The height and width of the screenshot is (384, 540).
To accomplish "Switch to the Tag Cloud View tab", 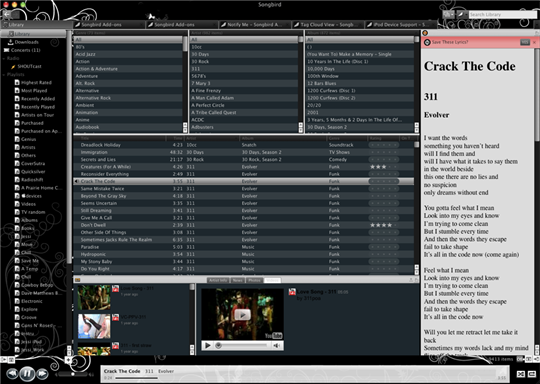I will (x=327, y=25).
